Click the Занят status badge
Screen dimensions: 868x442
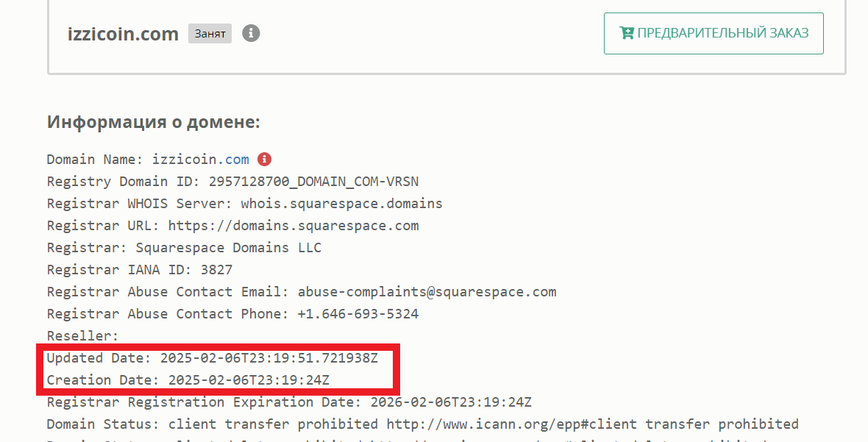pos(210,34)
